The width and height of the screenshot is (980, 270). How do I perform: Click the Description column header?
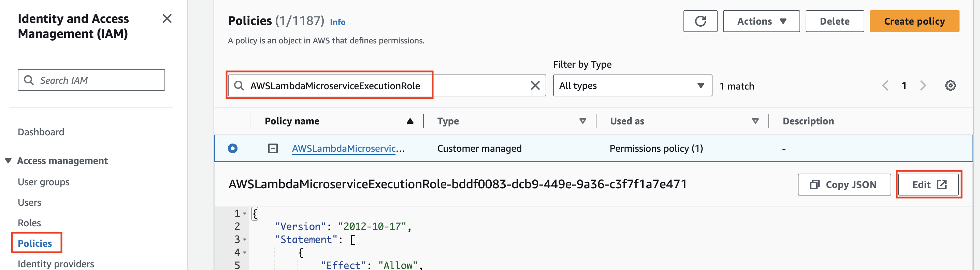(x=808, y=121)
